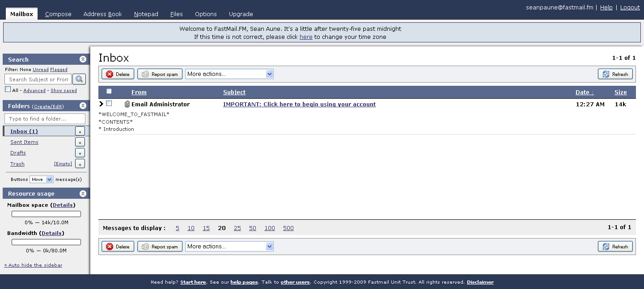
Task: Click the top Report spam button
Action: tap(160, 74)
